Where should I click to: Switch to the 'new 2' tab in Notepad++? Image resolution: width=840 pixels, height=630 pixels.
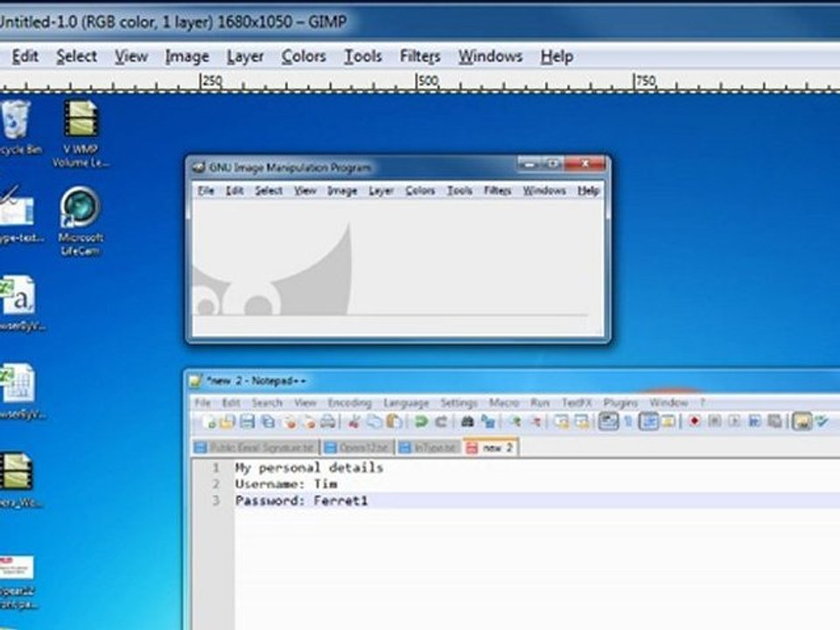pyautogui.click(x=491, y=447)
